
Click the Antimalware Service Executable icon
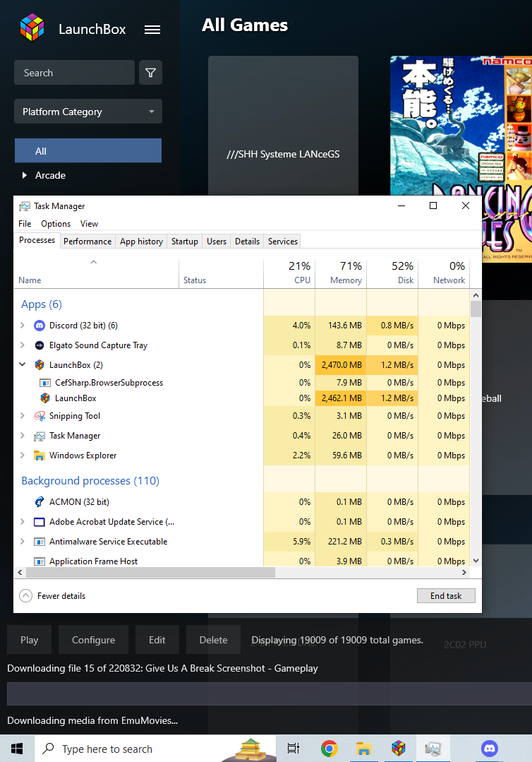click(x=40, y=542)
